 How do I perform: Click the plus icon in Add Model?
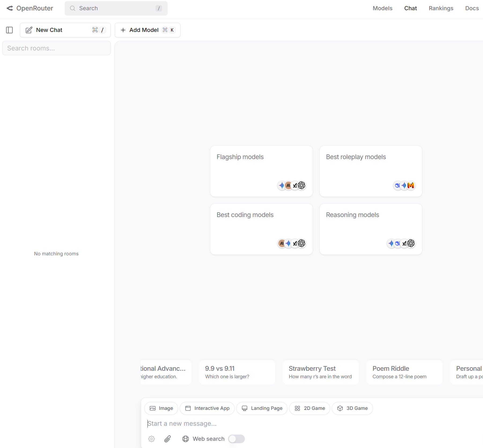pyautogui.click(x=123, y=30)
